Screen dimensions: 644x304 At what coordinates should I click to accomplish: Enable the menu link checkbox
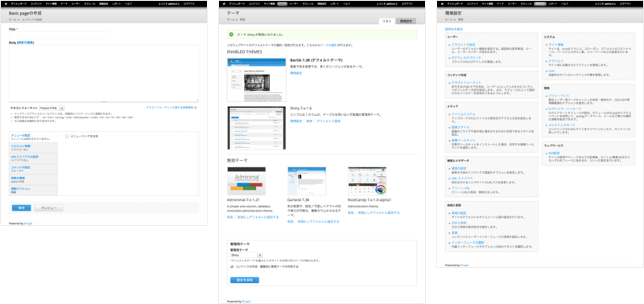[x=67, y=136]
